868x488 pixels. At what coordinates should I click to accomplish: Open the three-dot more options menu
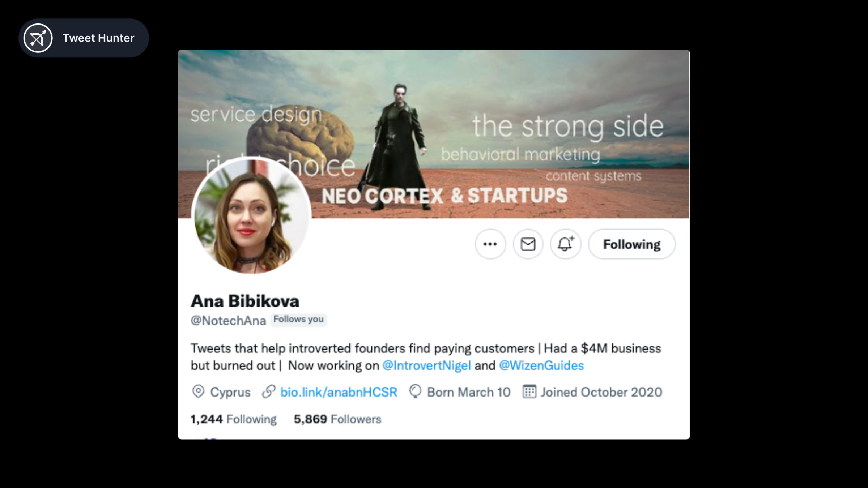tap(490, 244)
